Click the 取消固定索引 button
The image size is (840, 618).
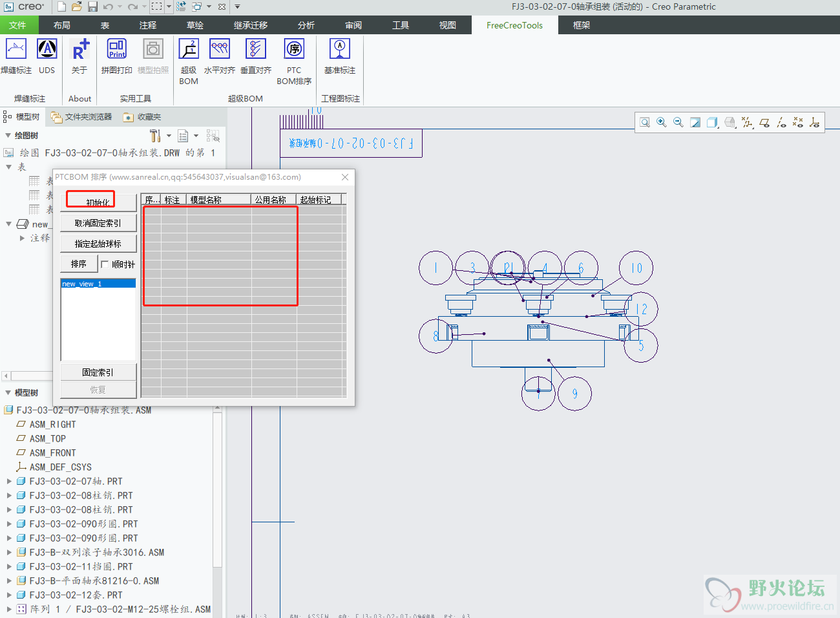(x=98, y=223)
